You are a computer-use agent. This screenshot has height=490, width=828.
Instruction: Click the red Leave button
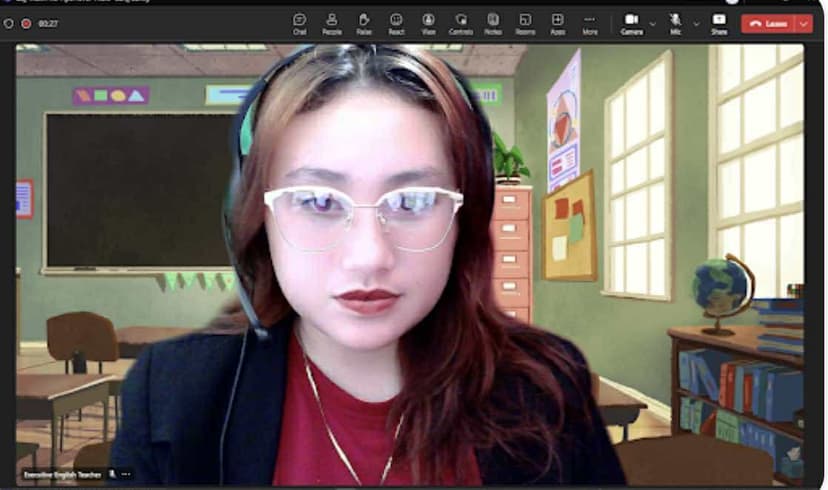pos(768,23)
